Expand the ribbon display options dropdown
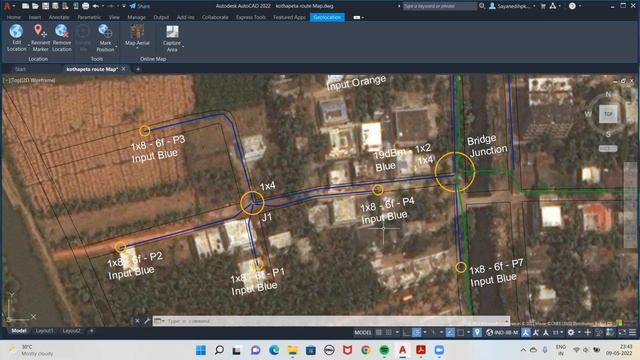The image size is (640, 360). point(362,18)
